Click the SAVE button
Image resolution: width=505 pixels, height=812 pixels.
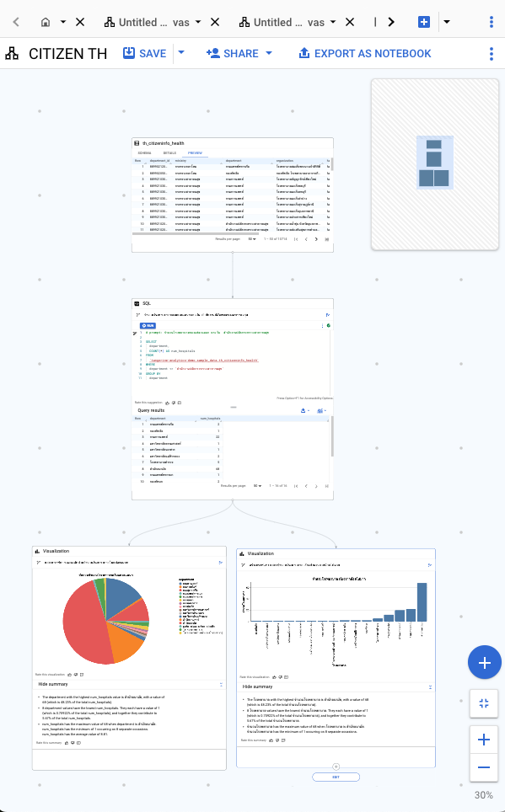pyautogui.click(x=144, y=53)
